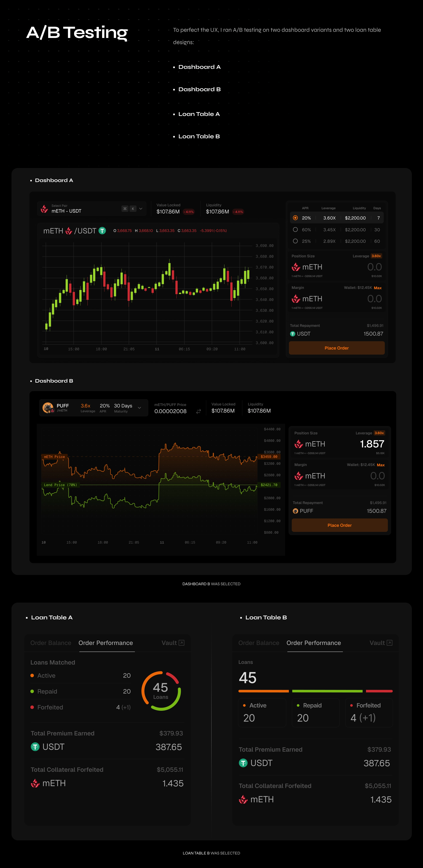423x868 pixels.
Task: Click the 'LOAN TABLE B WAS SELECTED' caption
Action: point(211,853)
